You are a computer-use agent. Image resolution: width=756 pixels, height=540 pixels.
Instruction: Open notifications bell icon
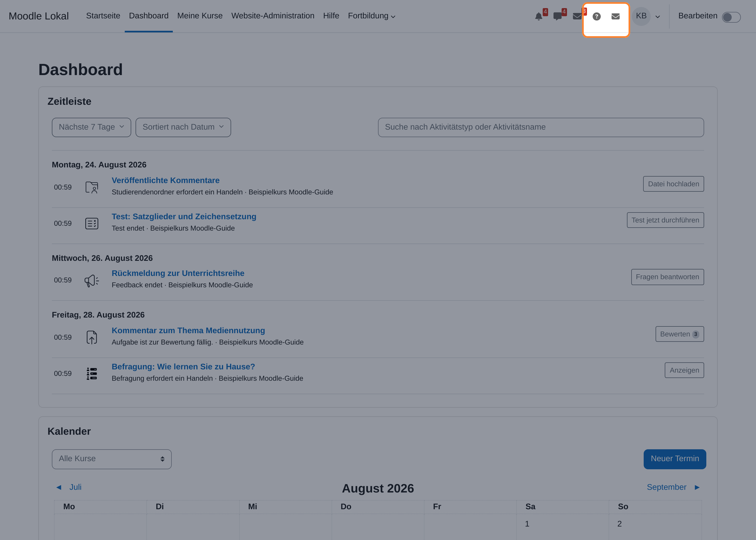539,16
